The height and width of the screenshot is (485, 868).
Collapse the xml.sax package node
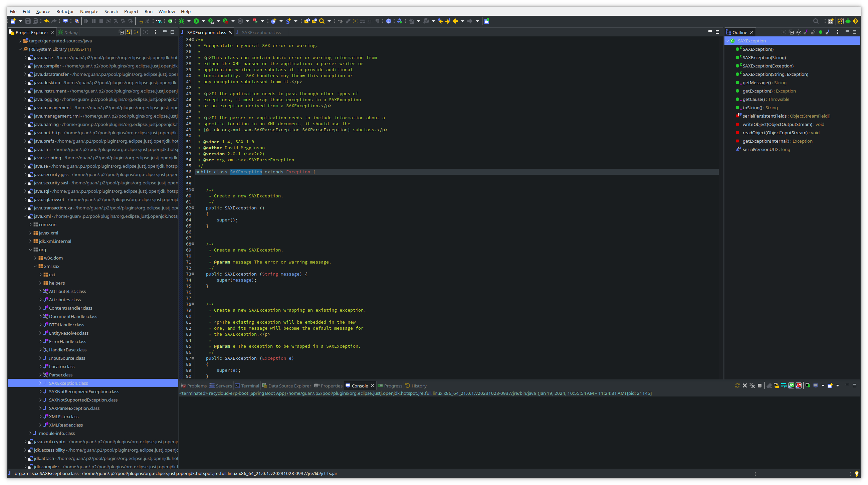point(35,266)
